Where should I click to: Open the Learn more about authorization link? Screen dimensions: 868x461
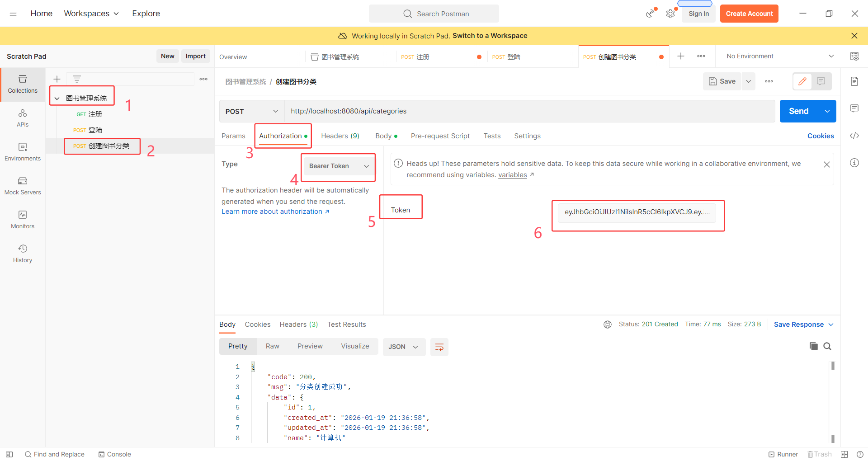pos(275,212)
